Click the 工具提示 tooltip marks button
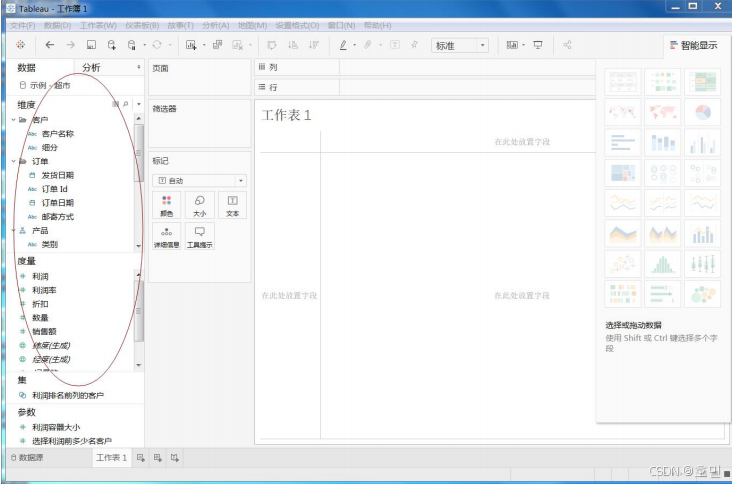The height and width of the screenshot is (484, 732). pyautogui.click(x=200, y=236)
